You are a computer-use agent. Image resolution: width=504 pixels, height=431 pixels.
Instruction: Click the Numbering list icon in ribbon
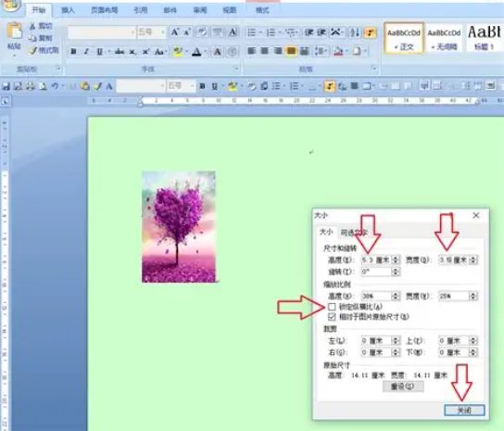(271, 32)
